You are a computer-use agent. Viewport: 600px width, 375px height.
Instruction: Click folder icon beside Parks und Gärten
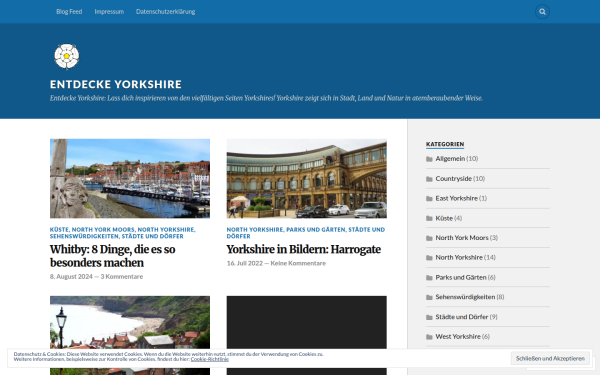point(429,277)
